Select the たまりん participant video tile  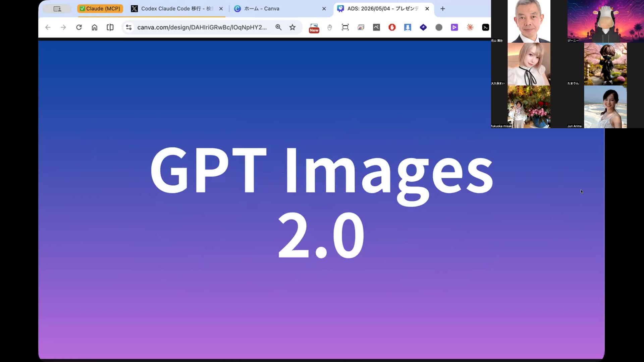(x=605, y=64)
